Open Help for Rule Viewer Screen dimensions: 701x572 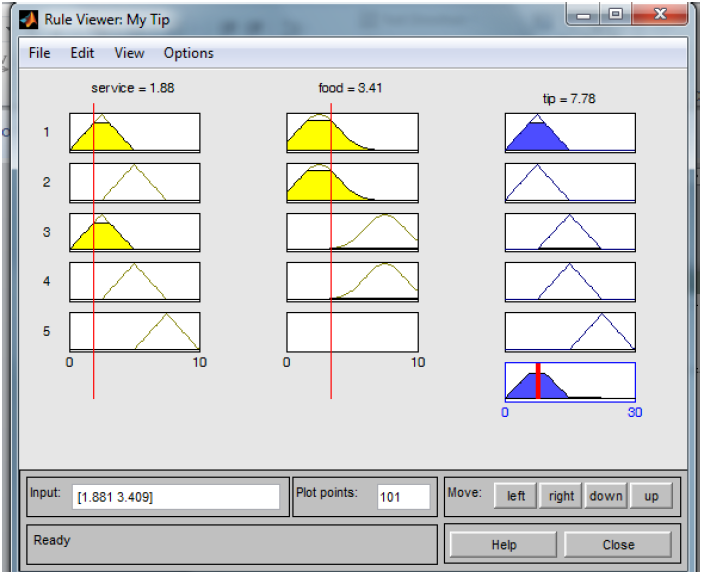503,544
